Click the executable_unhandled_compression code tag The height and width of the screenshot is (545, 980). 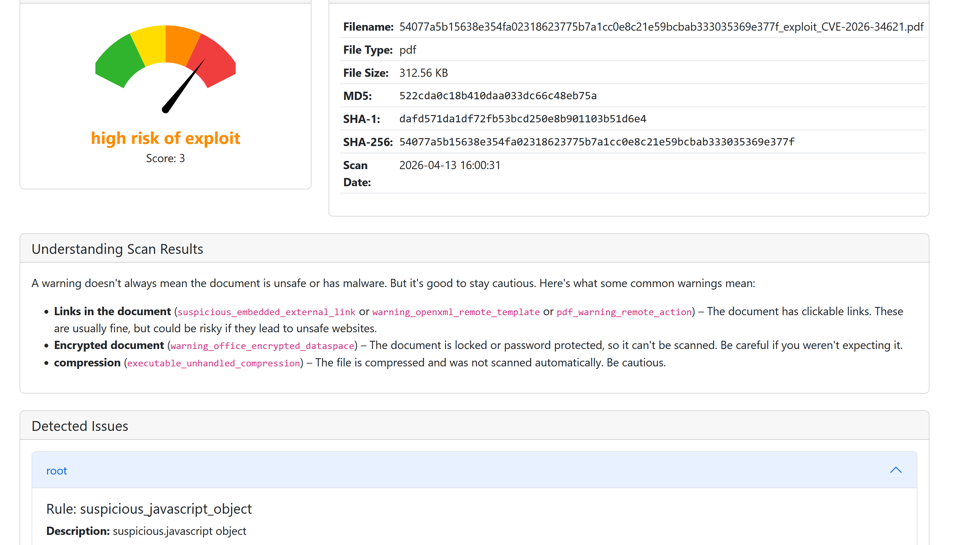pos(214,364)
